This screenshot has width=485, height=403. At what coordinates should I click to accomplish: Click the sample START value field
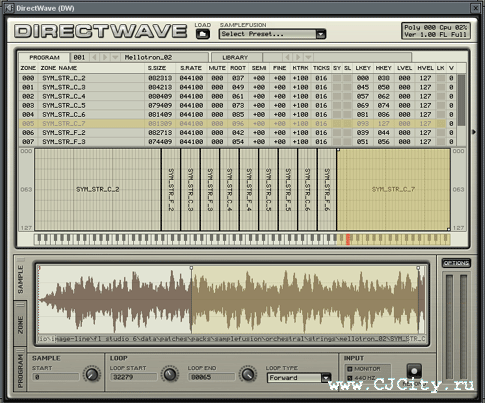click(56, 377)
